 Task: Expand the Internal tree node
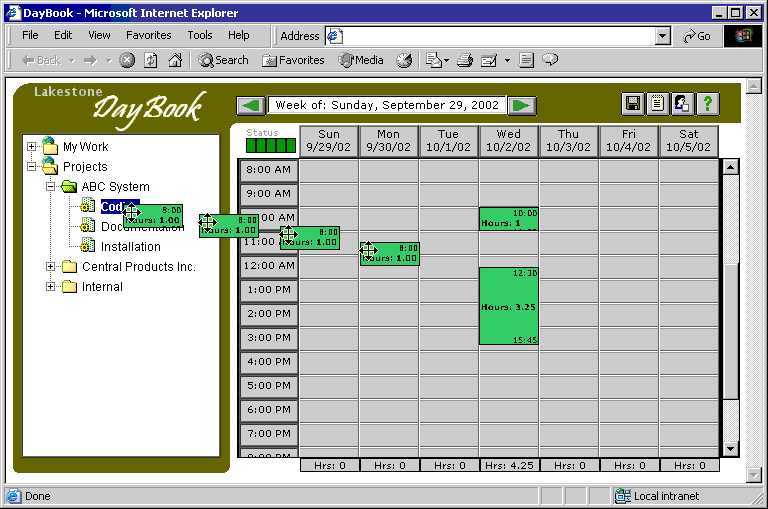coord(50,287)
